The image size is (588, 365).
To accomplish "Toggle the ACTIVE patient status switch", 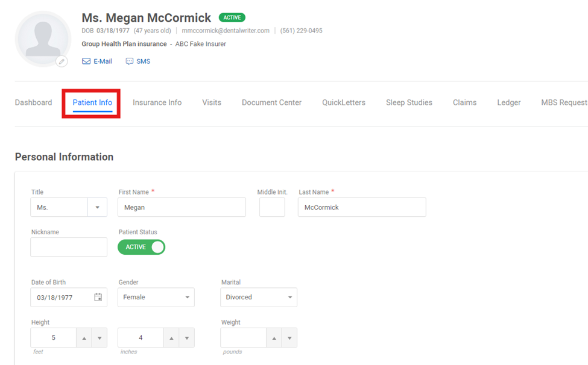I will 141,247.
